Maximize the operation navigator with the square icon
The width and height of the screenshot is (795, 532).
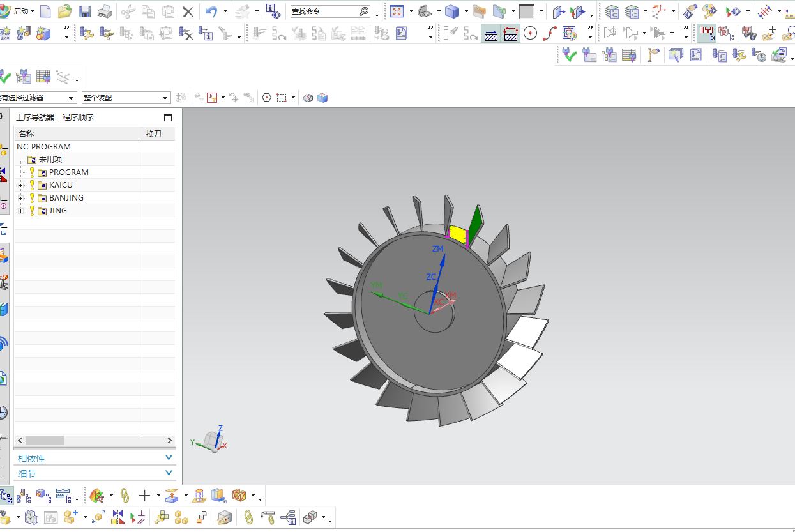click(168, 118)
